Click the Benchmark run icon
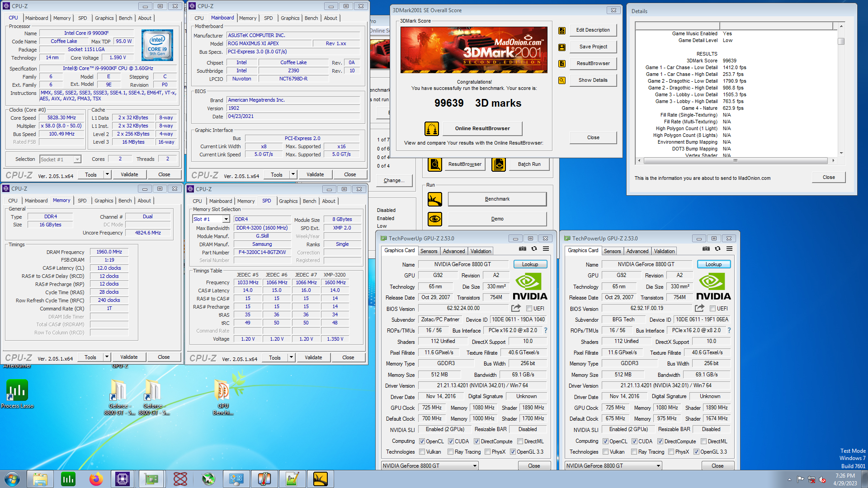The width and height of the screenshot is (868, 488). tap(435, 199)
